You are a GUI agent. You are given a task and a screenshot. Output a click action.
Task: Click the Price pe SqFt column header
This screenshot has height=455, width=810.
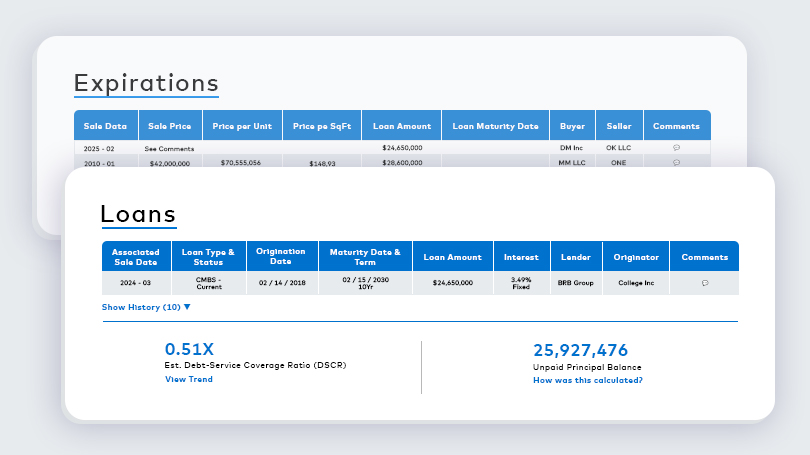[x=322, y=125]
